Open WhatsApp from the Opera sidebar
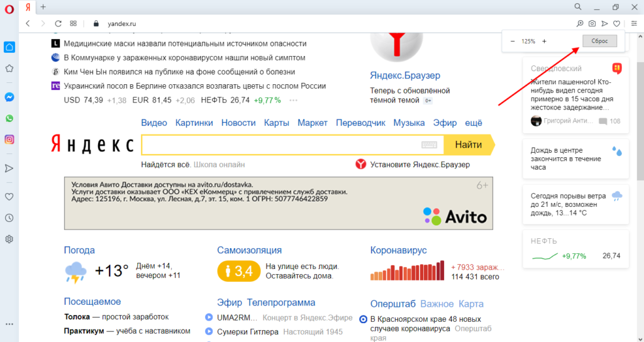 pyautogui.click(x=9, y=118)
